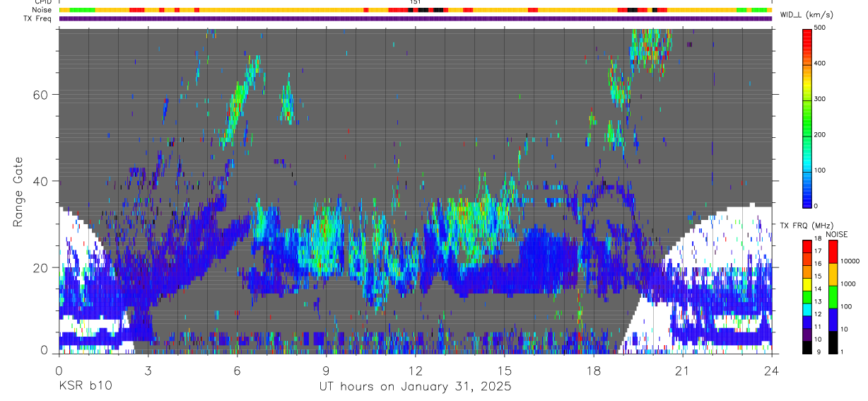Click the 'Noise' row label
Screen dimensions: 868x401
(x=43, y=10)
